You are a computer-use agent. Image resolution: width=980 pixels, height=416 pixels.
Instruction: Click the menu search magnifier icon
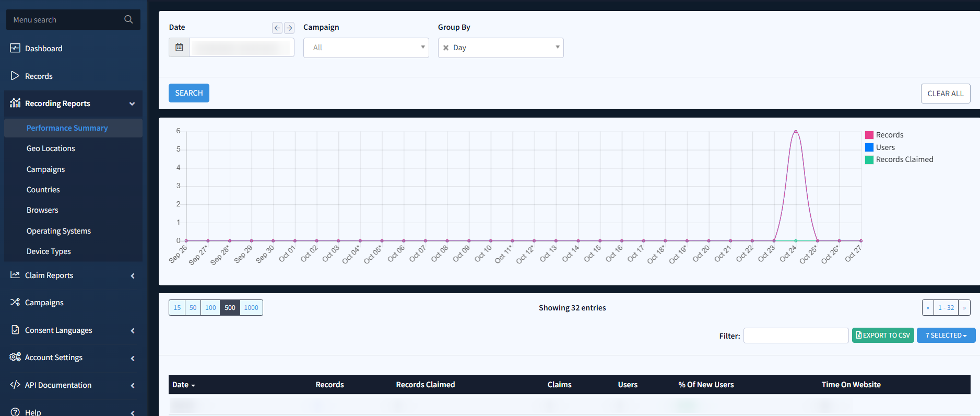(128, 20)
